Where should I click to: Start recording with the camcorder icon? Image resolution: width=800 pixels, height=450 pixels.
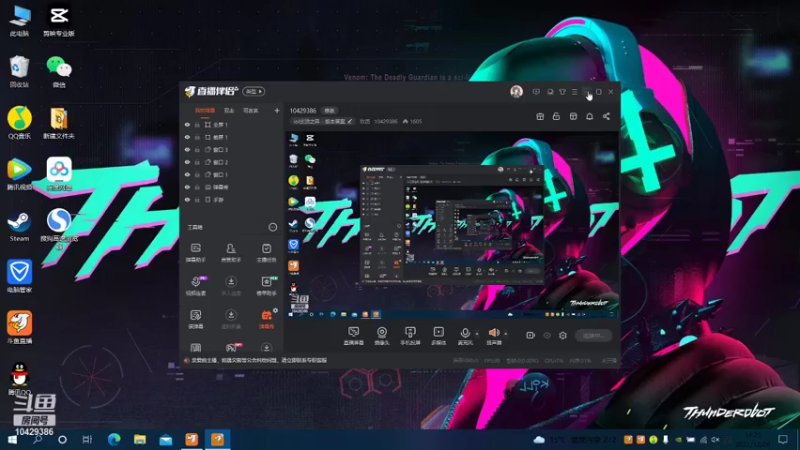[531, 335]
